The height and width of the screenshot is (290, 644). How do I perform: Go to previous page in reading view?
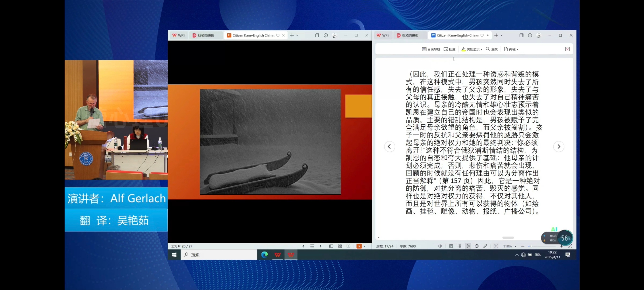389,147
